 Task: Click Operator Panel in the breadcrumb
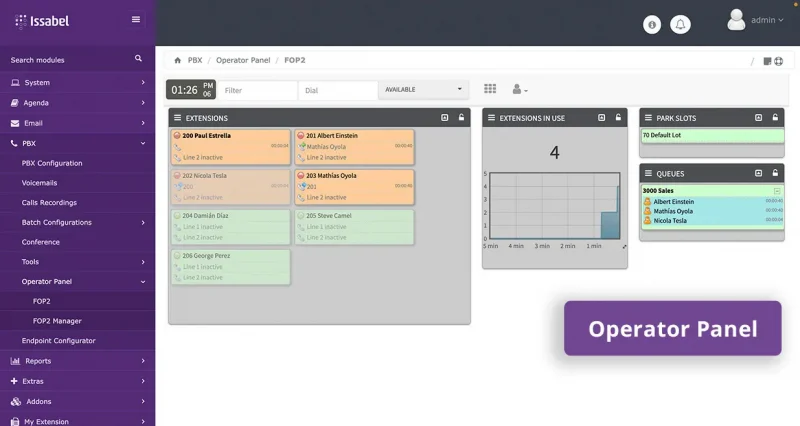pyautogui.click(x=243, y=60)
